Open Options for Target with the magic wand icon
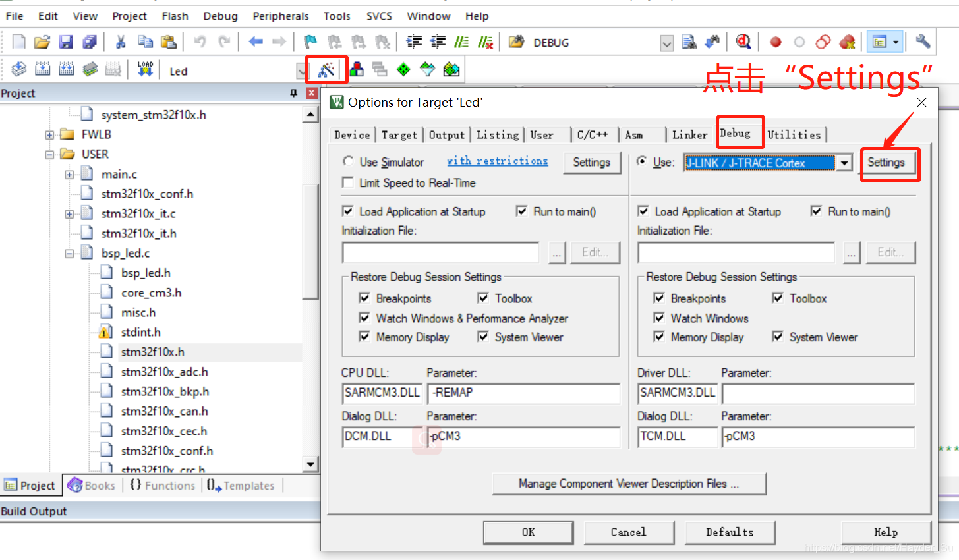Image resolution: width=959 pixels, height=560 pixels. click(326, 70)
